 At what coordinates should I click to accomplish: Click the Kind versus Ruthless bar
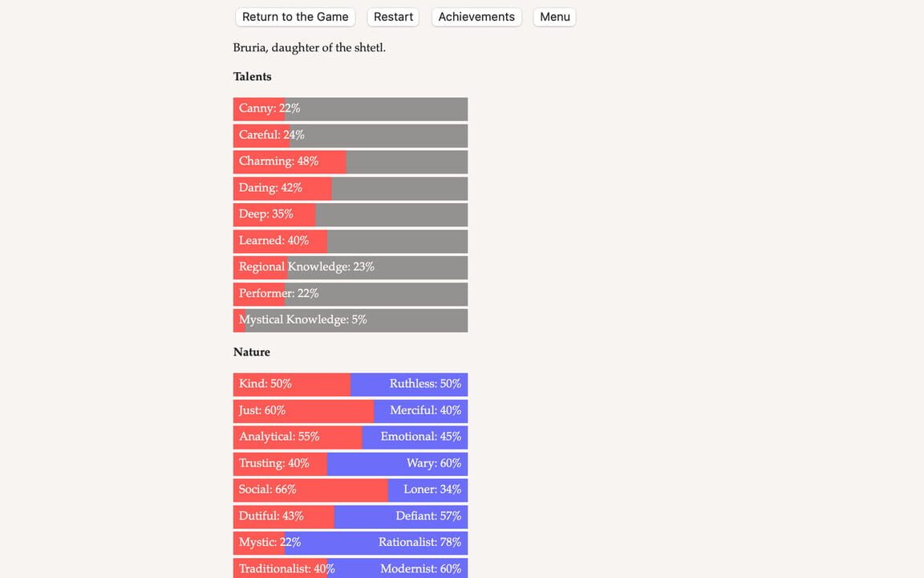point(351,384)
